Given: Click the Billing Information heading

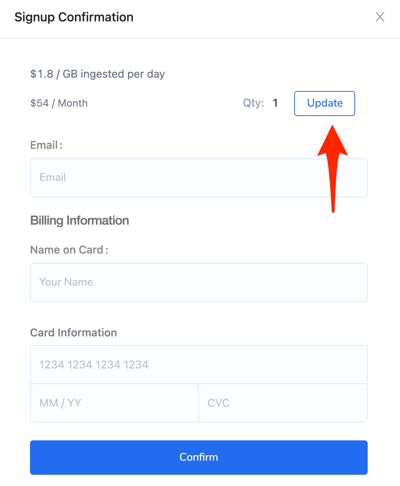Looking at the screenshot, I should tap(80, 221).
